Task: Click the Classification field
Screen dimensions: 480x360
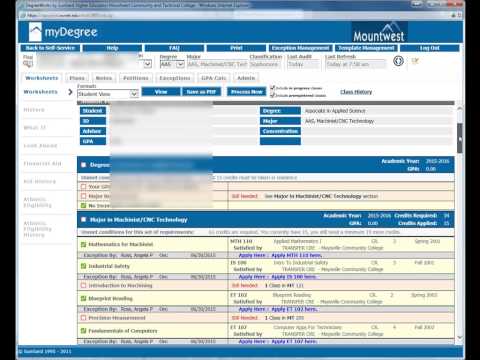Action: tap(266, 64)
